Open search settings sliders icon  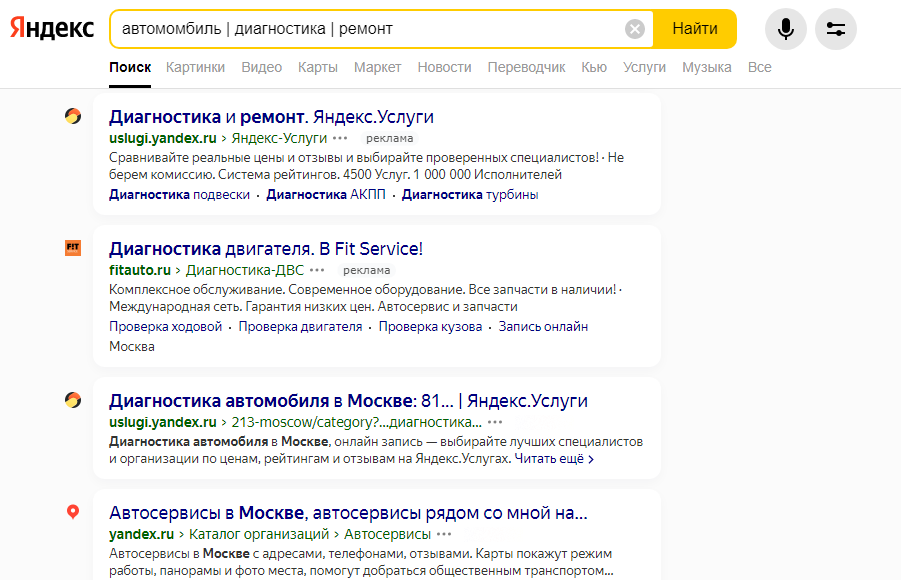tap(835, 29)
